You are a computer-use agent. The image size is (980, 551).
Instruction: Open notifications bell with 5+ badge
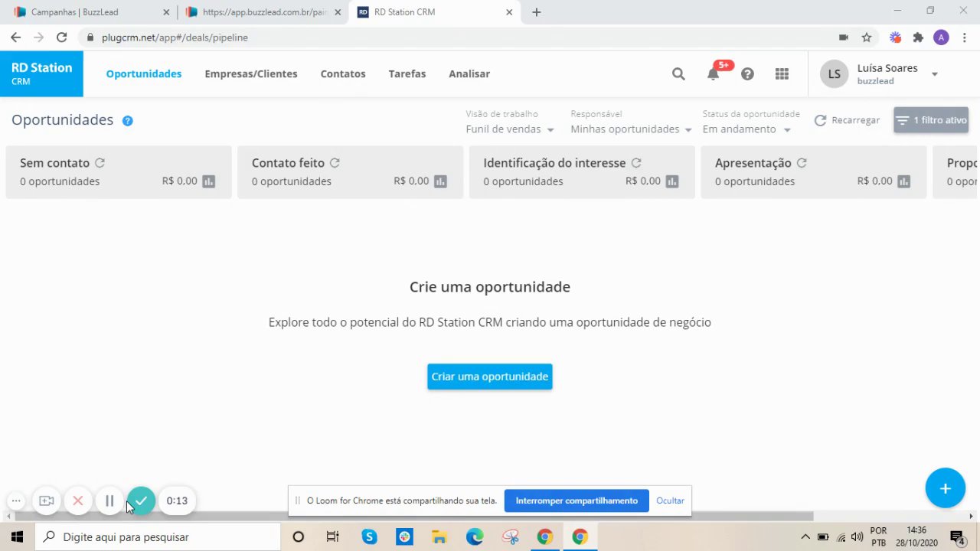tap(714, 73)
